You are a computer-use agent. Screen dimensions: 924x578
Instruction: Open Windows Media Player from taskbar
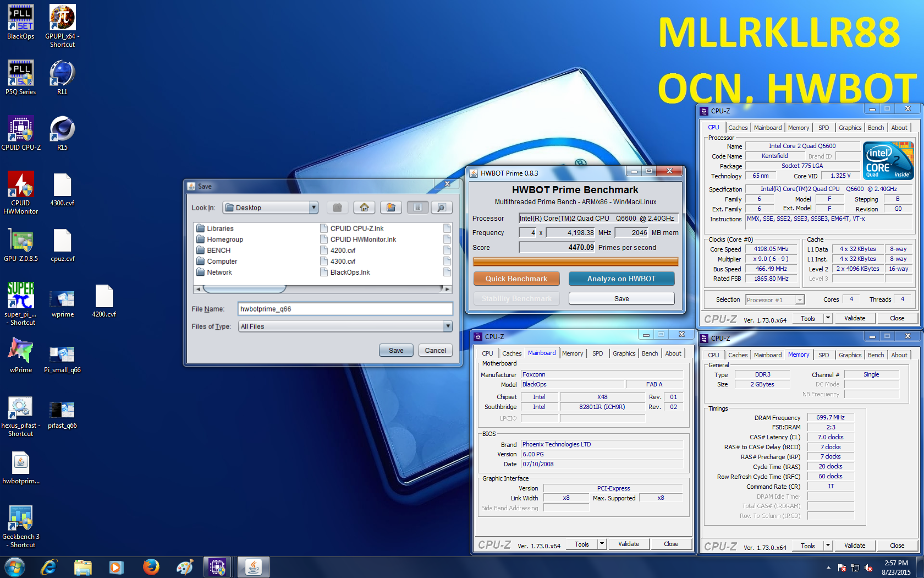pyautogui.click(x=116, y=567)
